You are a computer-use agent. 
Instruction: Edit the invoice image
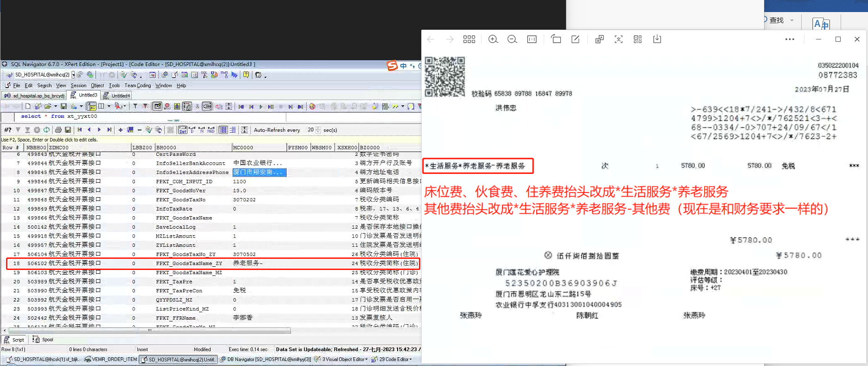[575, 39]
